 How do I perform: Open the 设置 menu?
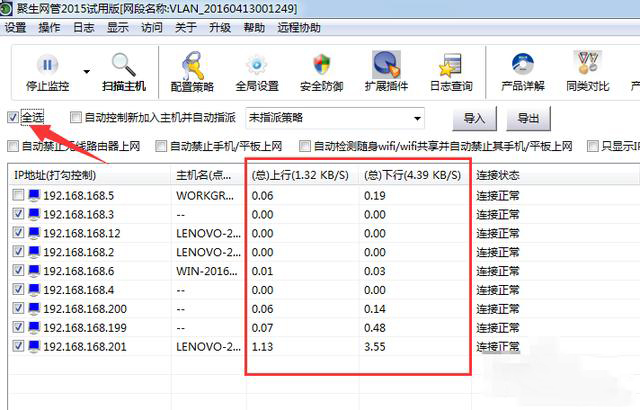click(15, 27)
